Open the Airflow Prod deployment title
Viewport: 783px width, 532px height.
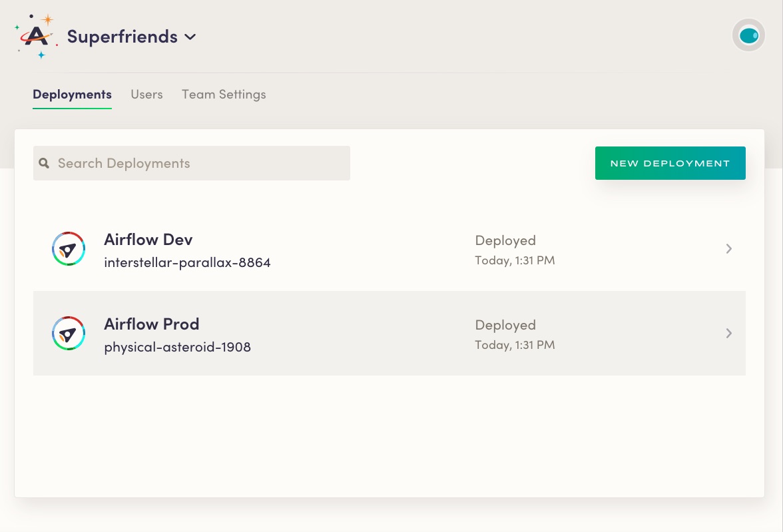click(x=152, y=324)
